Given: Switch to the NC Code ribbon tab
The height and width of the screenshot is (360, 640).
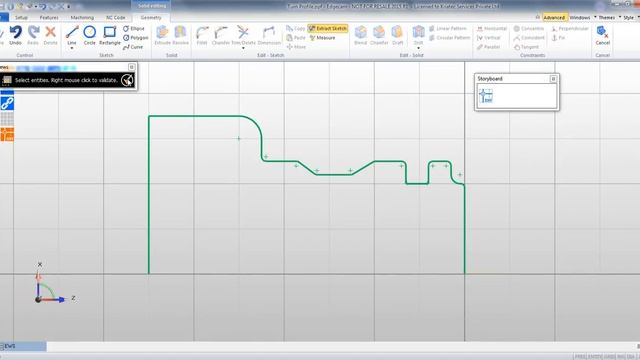Looking at the screenshot, I should tap(116, 18).
